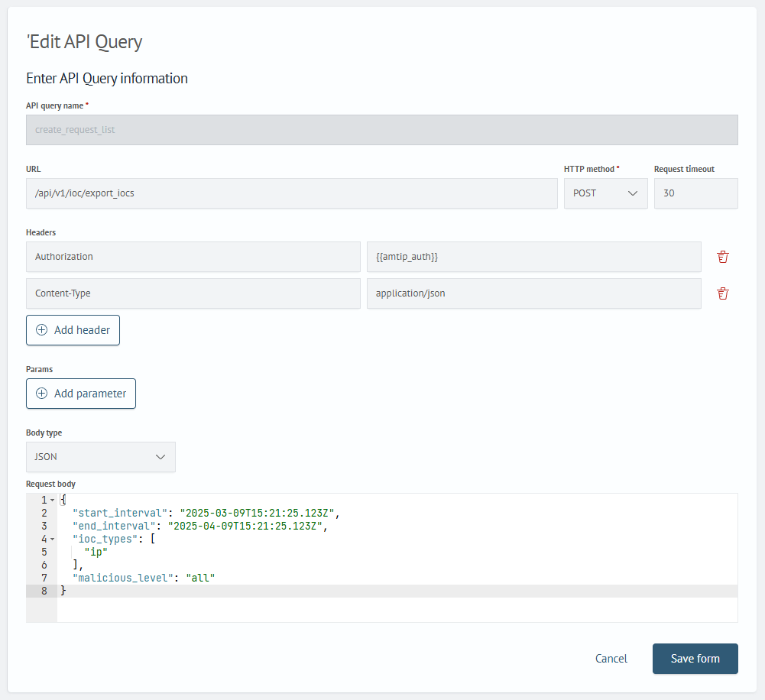Screen dimensions: 765x700
Task: Click line number 6 in the editor gutter
Action: (x=44, y=565)
